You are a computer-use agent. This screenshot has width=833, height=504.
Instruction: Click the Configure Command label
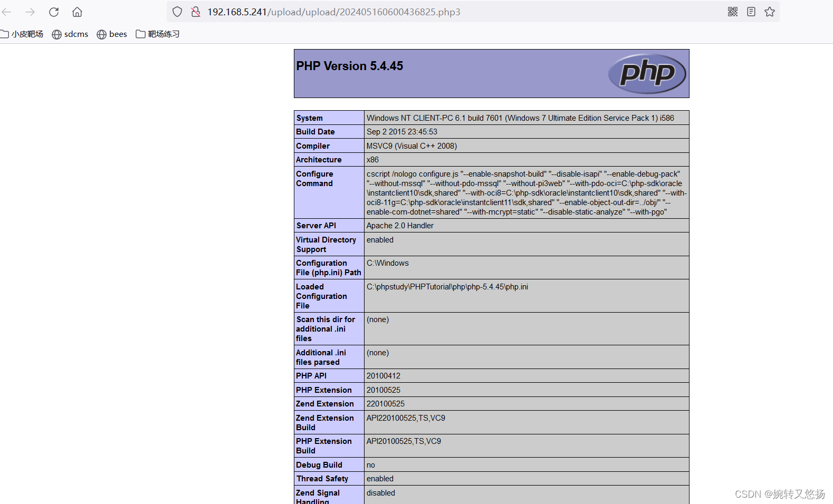(x=314, y=179)
